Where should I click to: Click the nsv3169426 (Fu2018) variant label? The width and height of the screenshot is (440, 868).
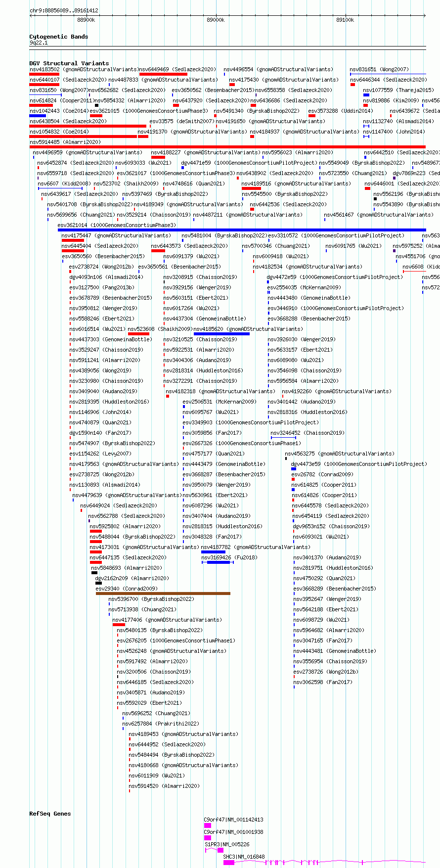pos(229,557)
